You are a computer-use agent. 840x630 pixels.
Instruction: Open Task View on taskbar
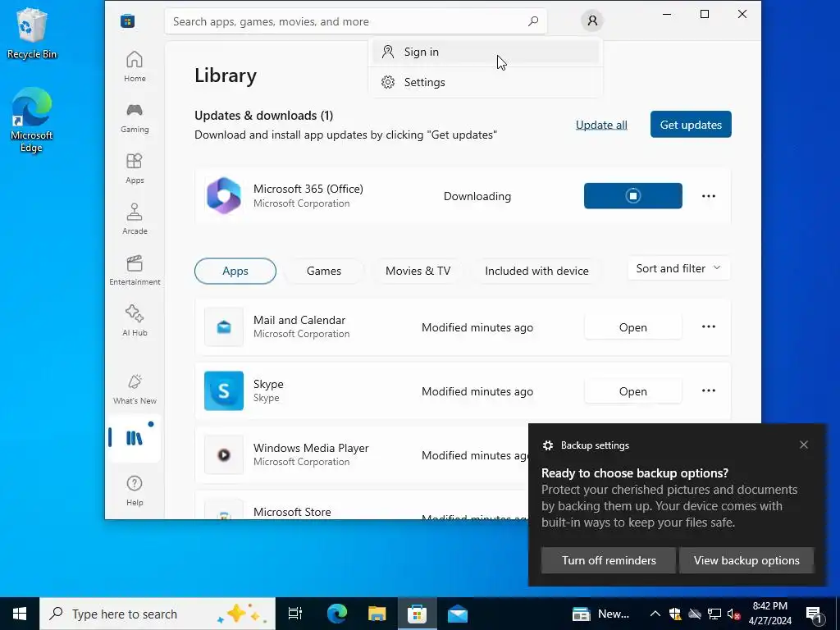click(295, 614)
